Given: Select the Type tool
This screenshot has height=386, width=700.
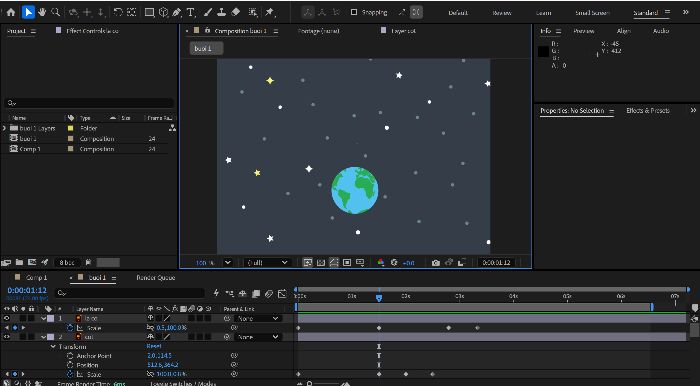Looking at the screenshot, I should 191,12.
